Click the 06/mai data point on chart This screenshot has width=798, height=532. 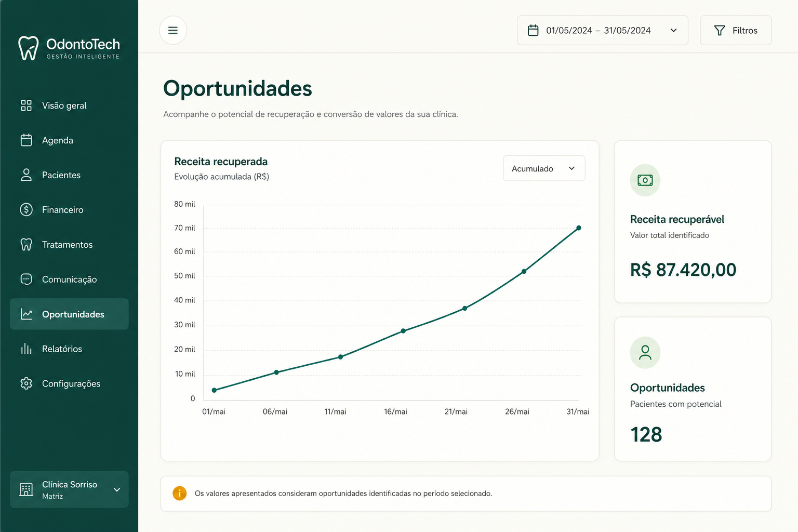pyautogui.click(x=276, y=373)
